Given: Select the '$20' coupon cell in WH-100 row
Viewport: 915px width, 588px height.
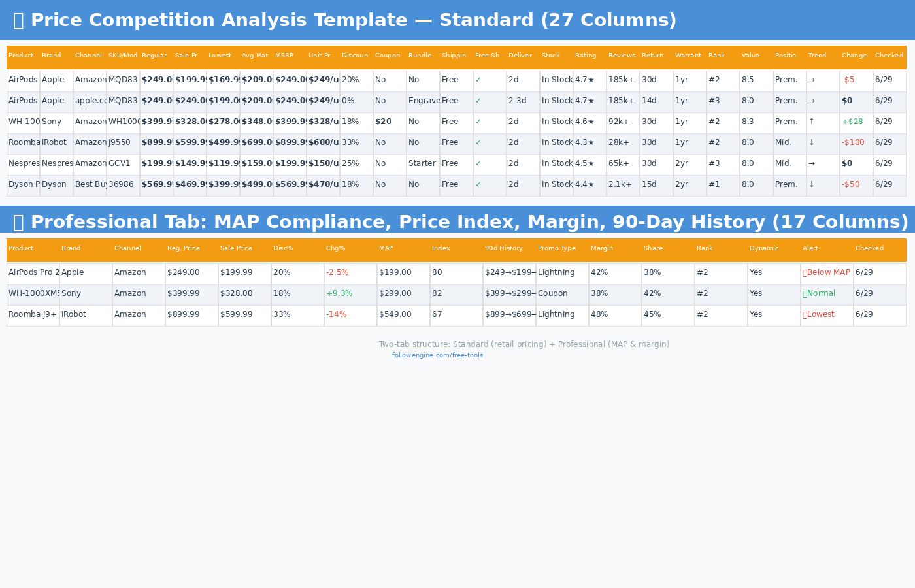Looking at the screenshot, I should point(390,122).
